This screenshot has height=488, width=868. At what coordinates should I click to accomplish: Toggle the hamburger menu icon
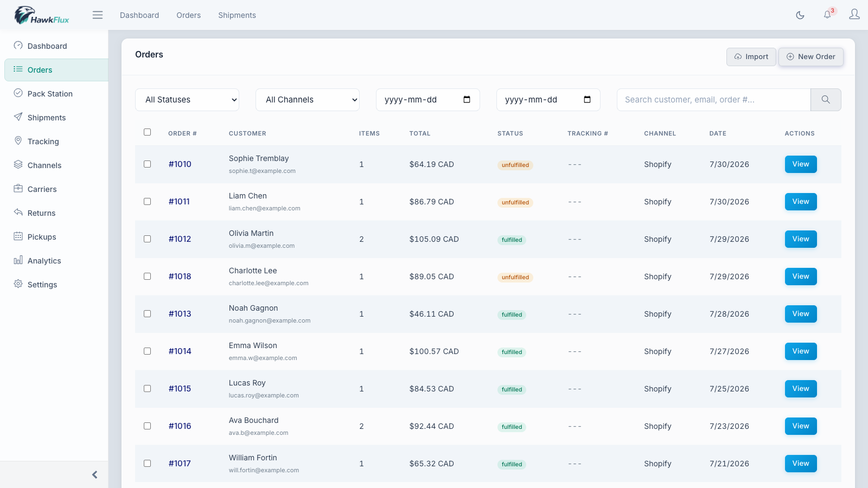98,15
